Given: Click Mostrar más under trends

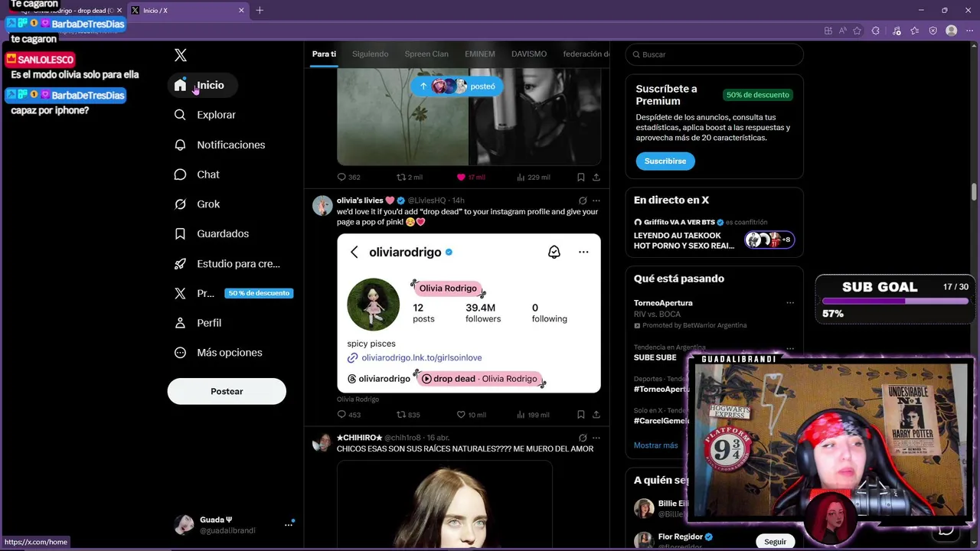Looking at the screenshot, I should pos(655,445).
